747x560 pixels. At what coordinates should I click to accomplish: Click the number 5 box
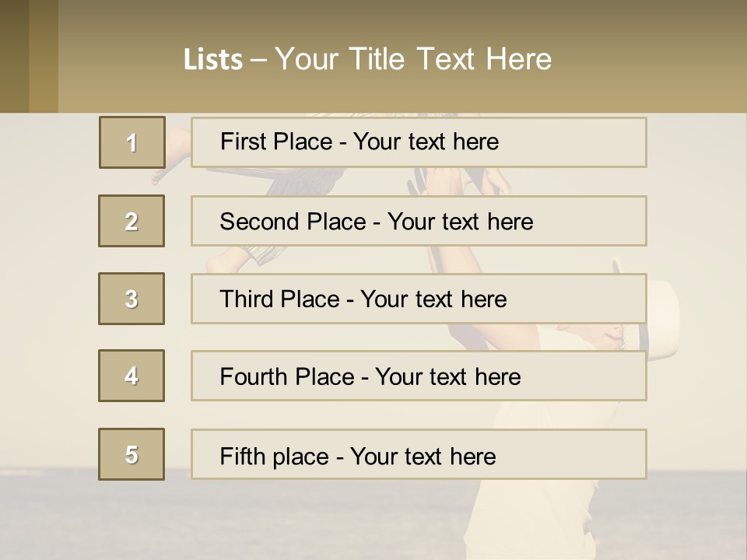click(132, 454)
